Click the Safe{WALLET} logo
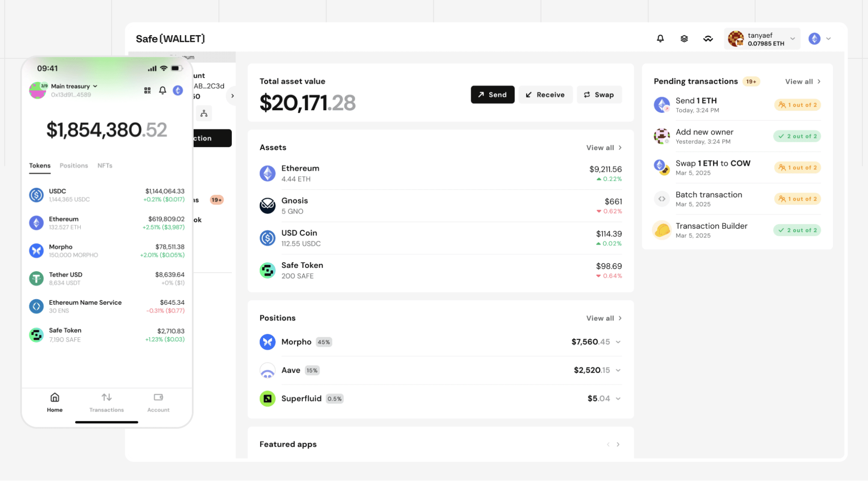868x481 pixels. [170, 39]
